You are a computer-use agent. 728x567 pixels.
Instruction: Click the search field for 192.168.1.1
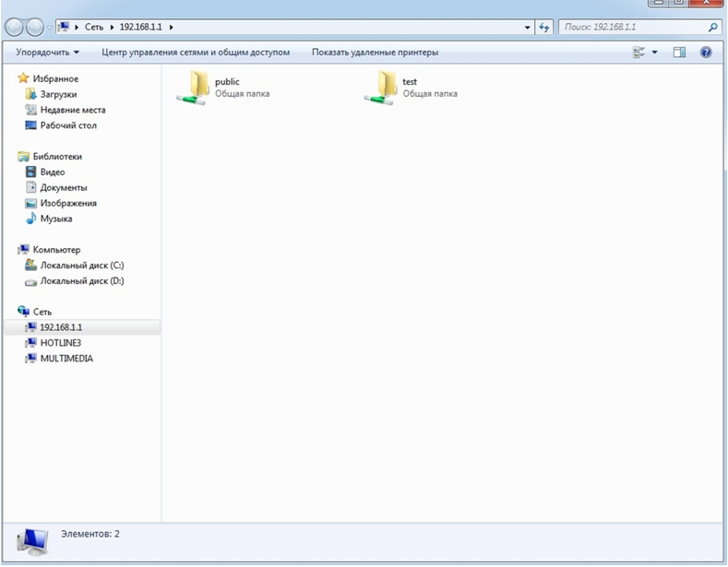click(632, 28)
